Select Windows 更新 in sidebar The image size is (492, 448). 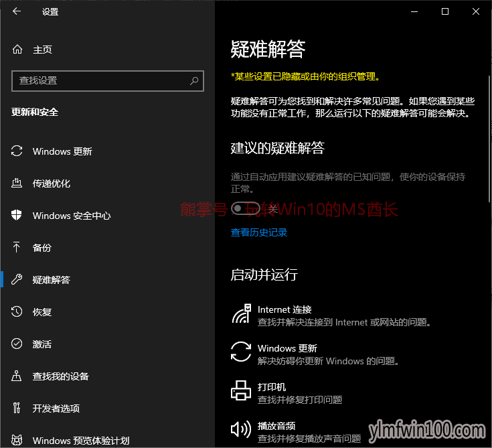pyautogui.click(x=62, y=151)
